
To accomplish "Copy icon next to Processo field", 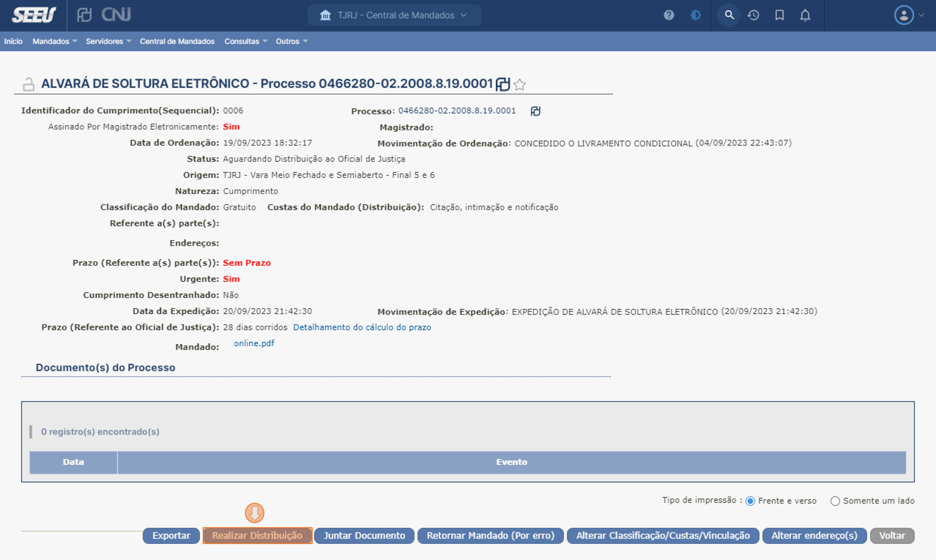I will (x=535, y=111).
